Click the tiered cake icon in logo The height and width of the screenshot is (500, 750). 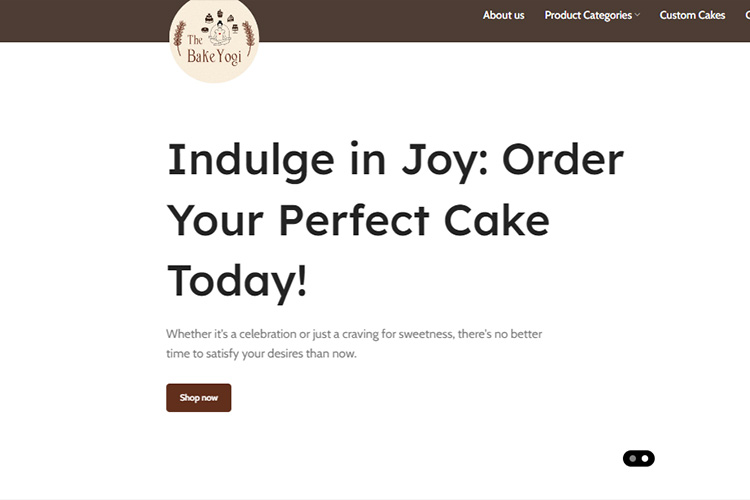click(209, 18)
